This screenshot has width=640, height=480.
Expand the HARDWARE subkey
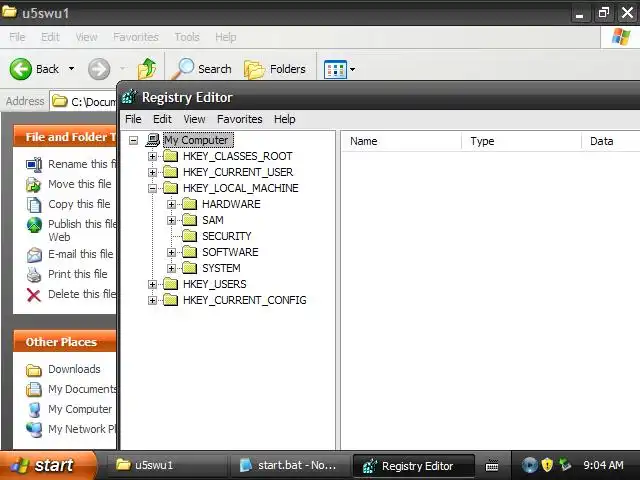tap(171, 204)
